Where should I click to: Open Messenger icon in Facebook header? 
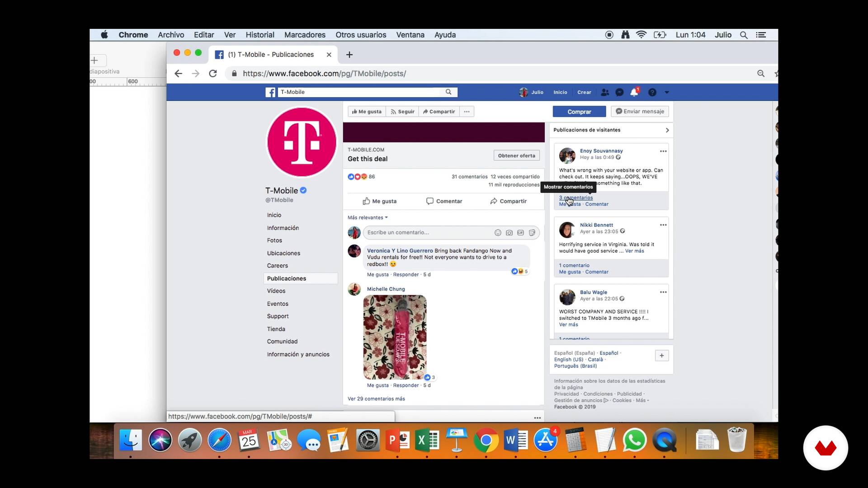619,92
